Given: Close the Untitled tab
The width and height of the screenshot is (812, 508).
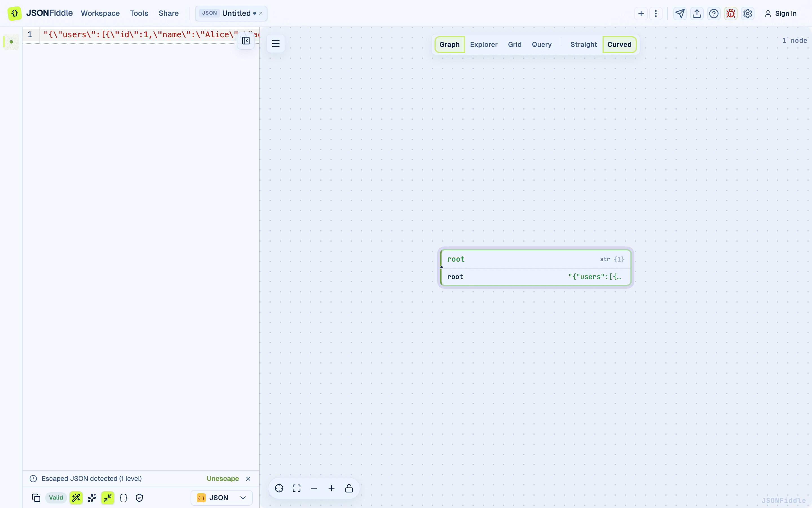Looking at the screenshot, I should click(x=261, y=14).
